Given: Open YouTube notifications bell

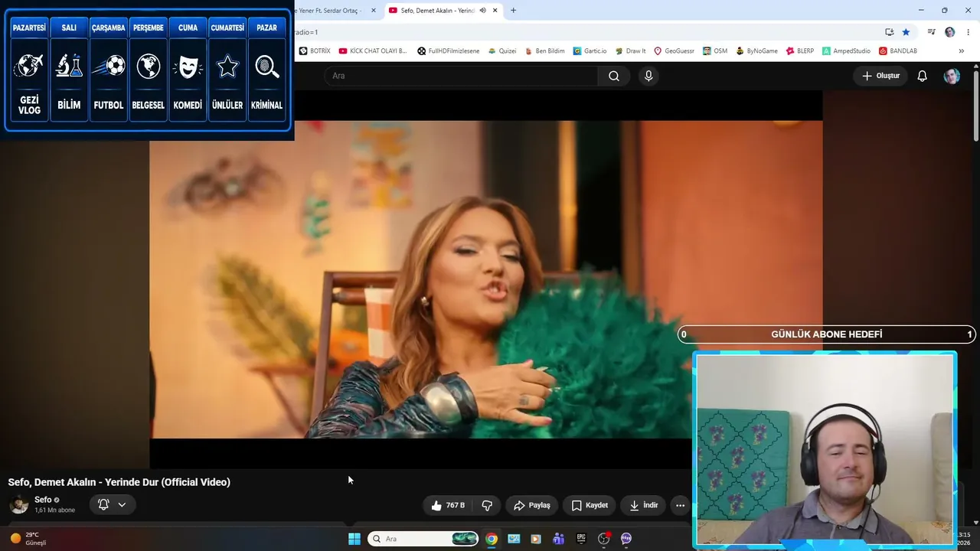Looking at the screenshot, I should tap(923, 76).
